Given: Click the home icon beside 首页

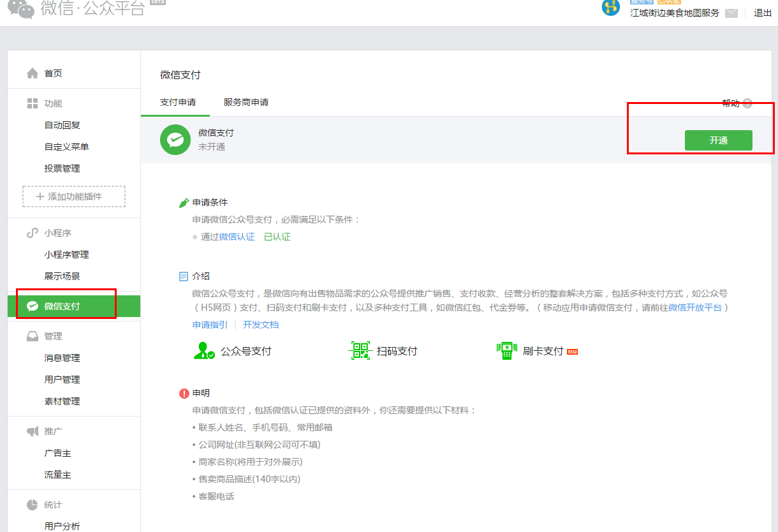Looking at the screenshot, I should [33, 73].
